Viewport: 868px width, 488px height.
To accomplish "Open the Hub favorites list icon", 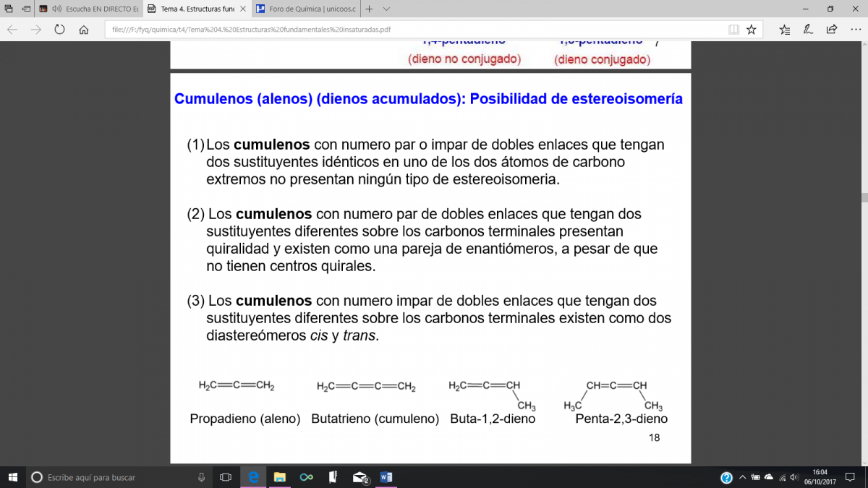I will (785, 30).
